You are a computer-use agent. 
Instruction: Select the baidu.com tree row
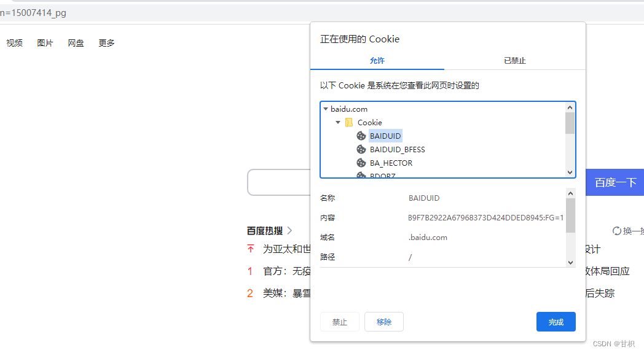coord(348,109)
